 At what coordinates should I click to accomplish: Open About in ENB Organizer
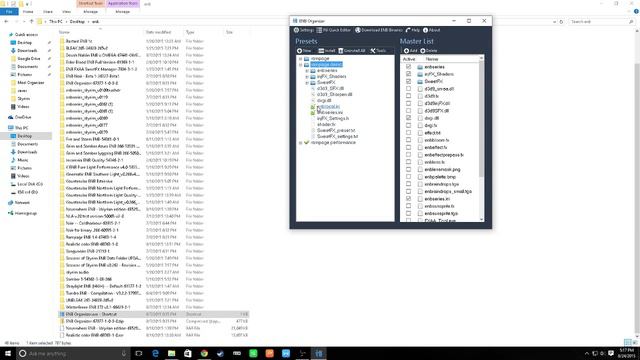431,30
